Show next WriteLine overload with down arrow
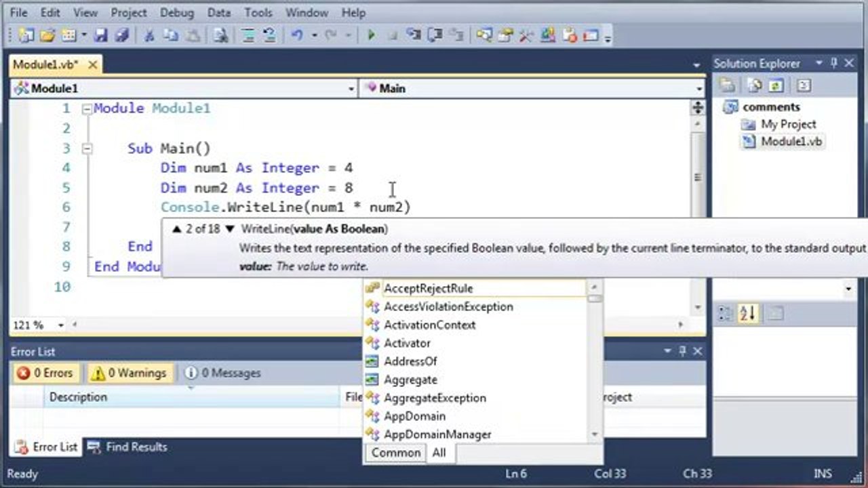868x488 pixels. click(229, 229)
